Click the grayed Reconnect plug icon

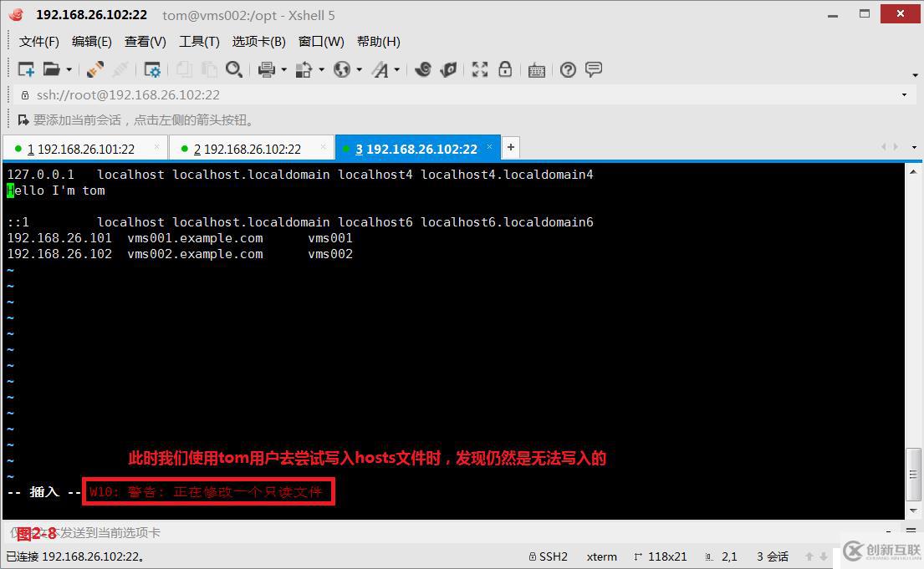[120, 69]
